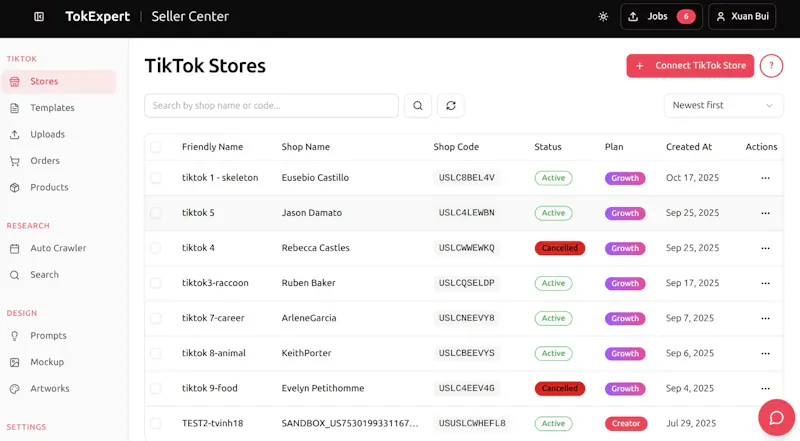Toggle light/dark theme sun icon

603,17
